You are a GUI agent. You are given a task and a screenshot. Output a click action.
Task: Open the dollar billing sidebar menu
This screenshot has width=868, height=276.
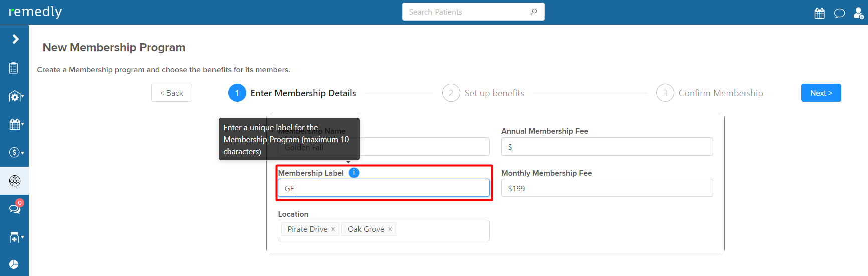coord(15,152)
